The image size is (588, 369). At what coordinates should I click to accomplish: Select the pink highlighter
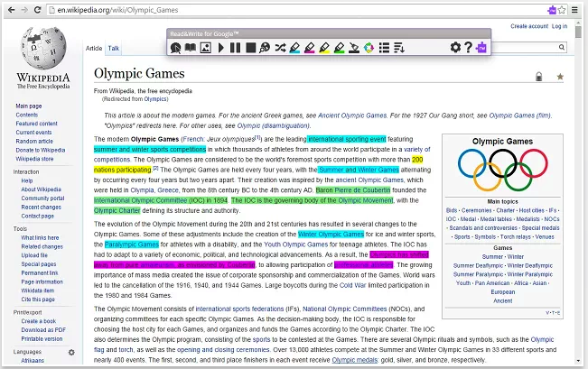click(x=310, y=48)
